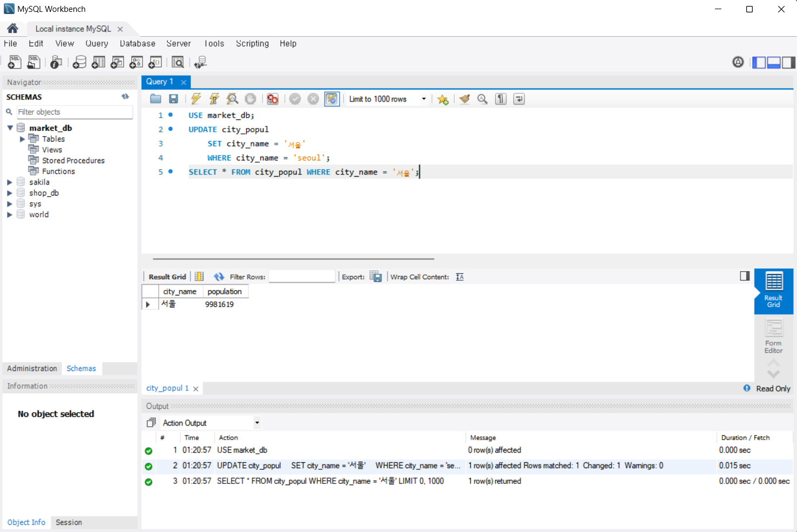Create a new stored procedure icon

(x=136, y=62)
